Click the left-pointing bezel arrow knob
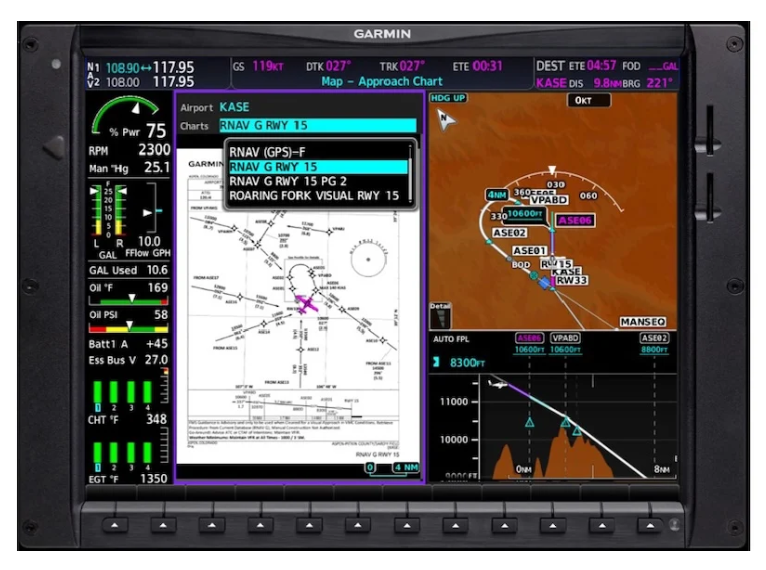This screenshot has height=570, width=766. point(54,148)
